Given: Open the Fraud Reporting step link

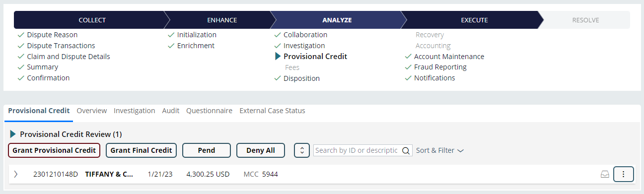Looking at the screenshot, I should [440, 67].
